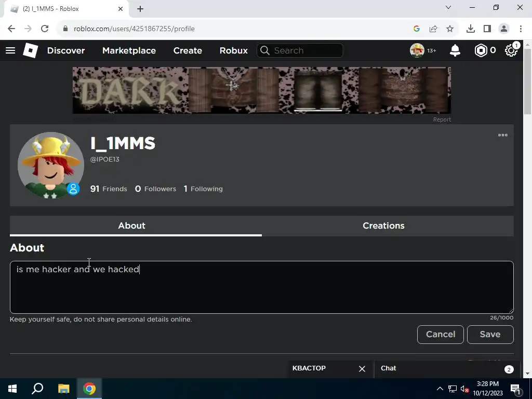Click the share page icon in the address bar
The height and width of the screenshot is (399, 532).
pyautogui.click(x=433, y=29)
